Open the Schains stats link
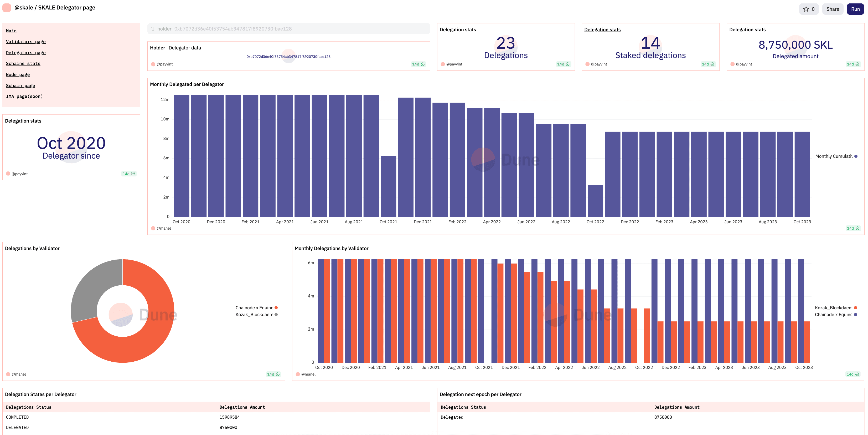This screenshot has height=435, width=868. coord(23,63)
